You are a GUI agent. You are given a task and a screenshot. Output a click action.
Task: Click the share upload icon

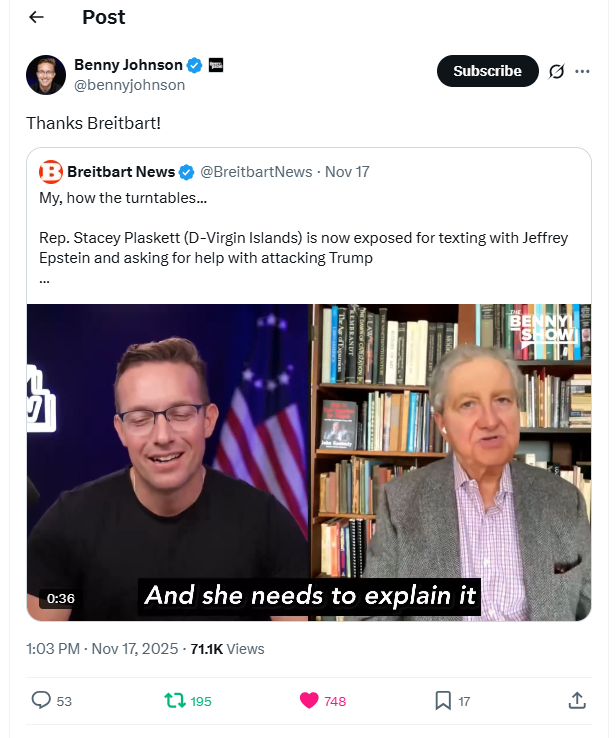pos(577,700)
